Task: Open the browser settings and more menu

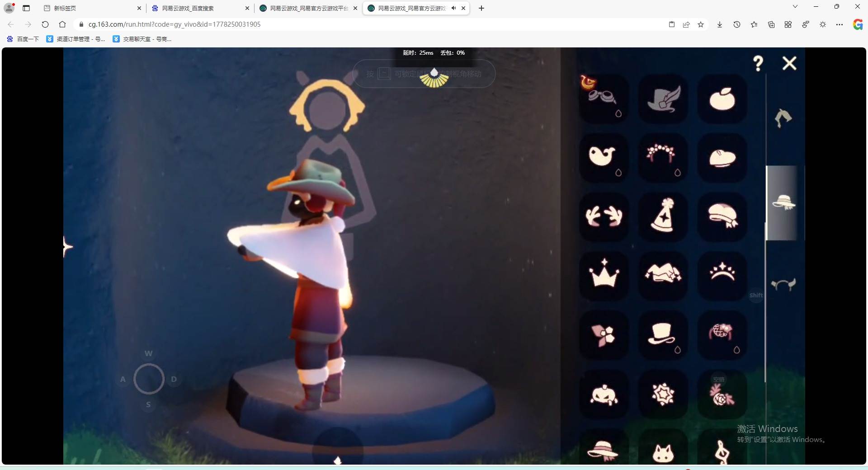Action: [840, 24]
